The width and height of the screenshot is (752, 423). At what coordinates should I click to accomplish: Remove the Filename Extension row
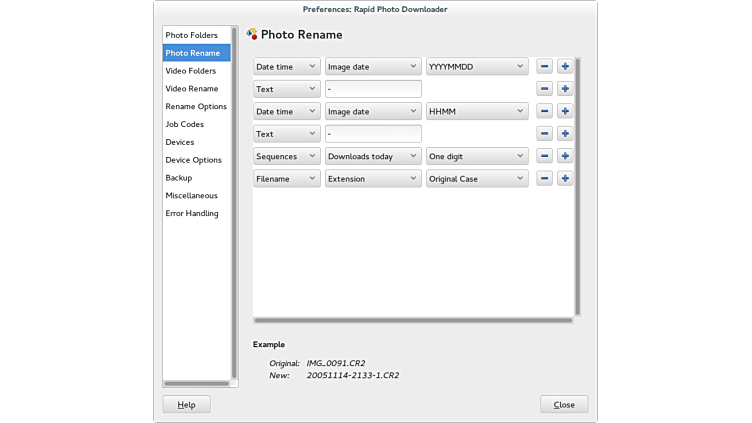544,179
